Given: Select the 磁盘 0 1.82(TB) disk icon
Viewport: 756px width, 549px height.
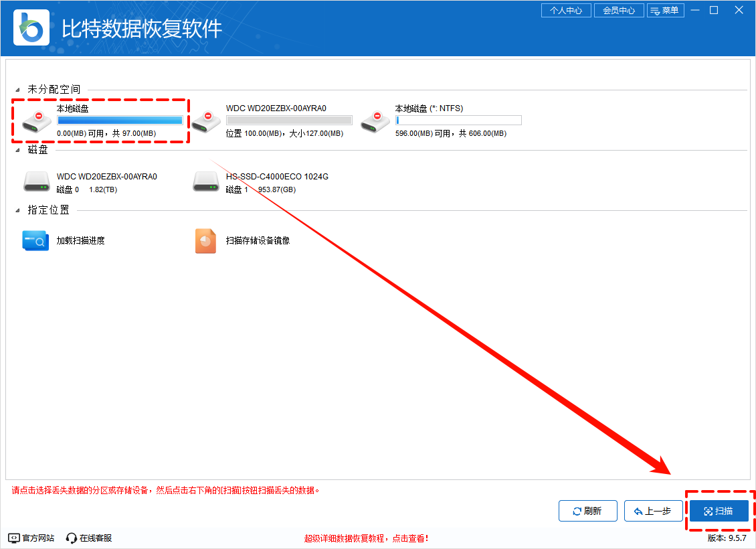Looking at the screenshot, I should 37,182.
